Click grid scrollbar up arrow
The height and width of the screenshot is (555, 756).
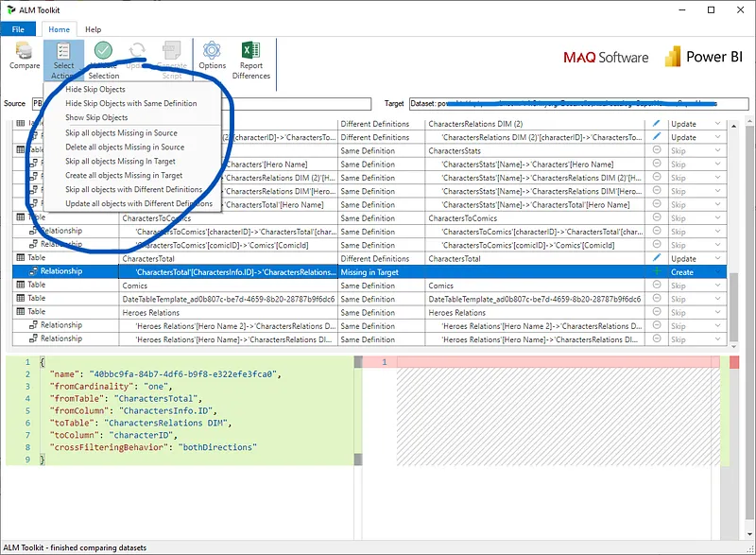click(x=733, y=126)
